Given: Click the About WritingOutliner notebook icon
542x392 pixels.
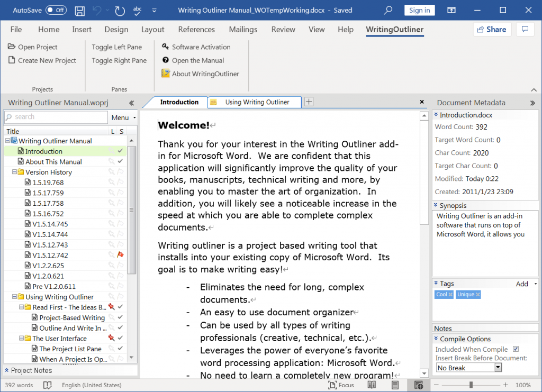Looking at the screenshot, I should click(166, 74).
